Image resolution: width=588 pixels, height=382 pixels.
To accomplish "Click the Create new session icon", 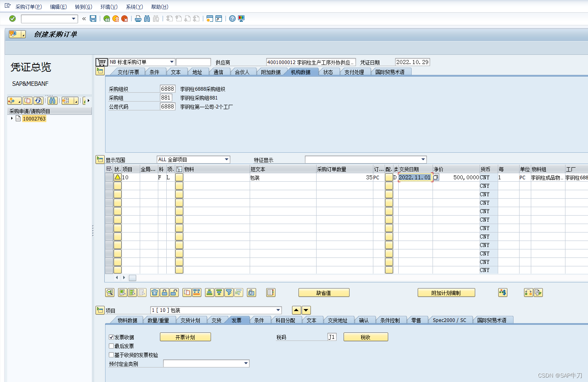I will click(x=210, y=19).
